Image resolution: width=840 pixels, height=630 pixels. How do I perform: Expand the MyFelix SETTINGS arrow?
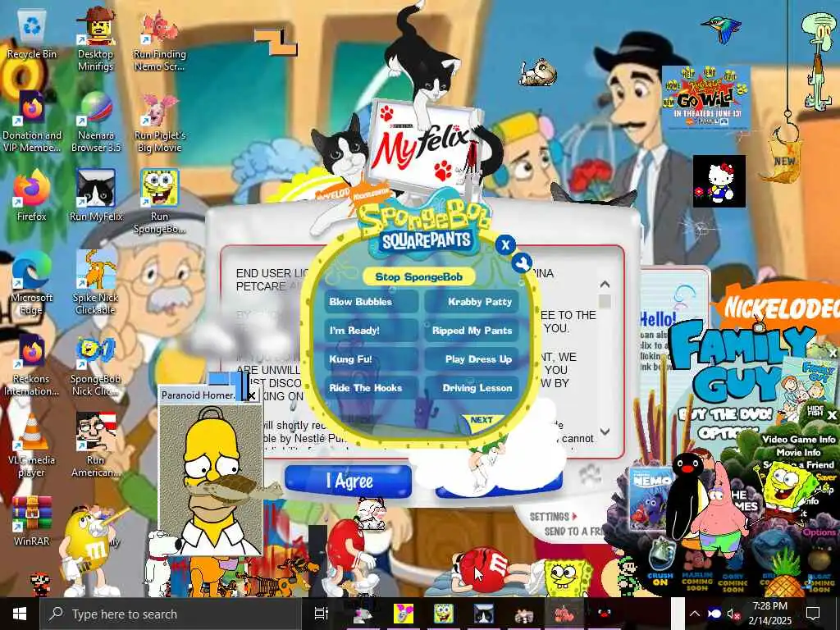(x=574, y=517)
